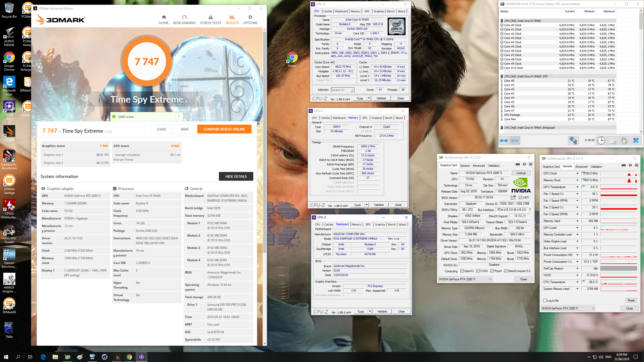644x362 pixels.
Task: Open Stress Tests in 3DMark
Action: tap(211, 20)
